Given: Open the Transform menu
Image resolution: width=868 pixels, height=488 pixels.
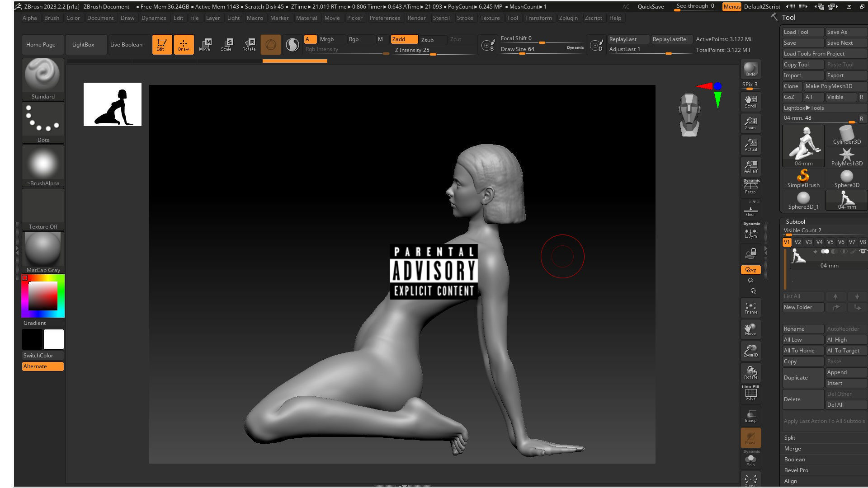Looking at the screenshot, I should (538, 18).
